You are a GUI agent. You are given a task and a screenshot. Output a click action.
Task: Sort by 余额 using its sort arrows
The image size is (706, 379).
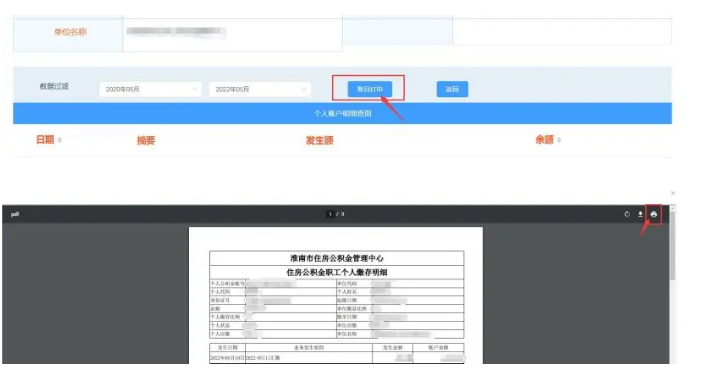559,140
